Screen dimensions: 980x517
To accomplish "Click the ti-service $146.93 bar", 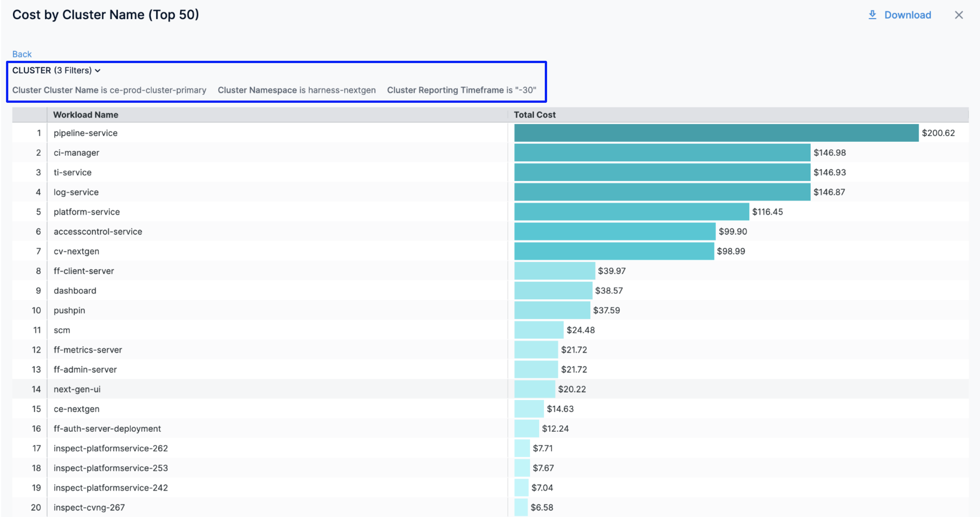I will point(662,172).
